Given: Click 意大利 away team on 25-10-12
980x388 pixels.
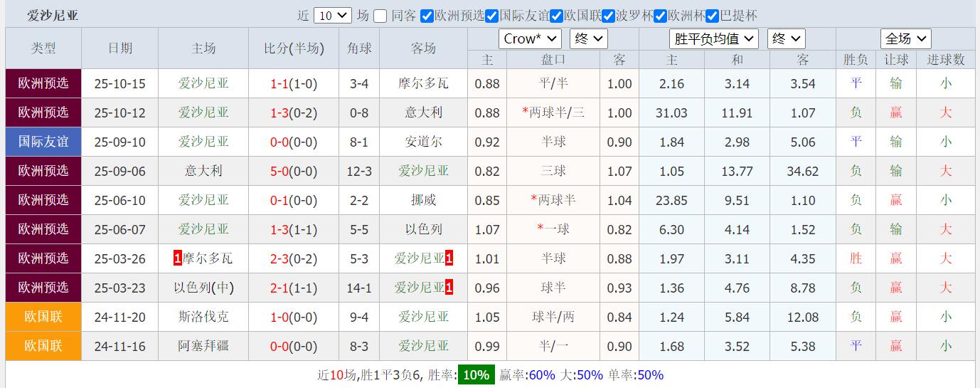Looking at the screenshot, I should (x=423, y=113).
